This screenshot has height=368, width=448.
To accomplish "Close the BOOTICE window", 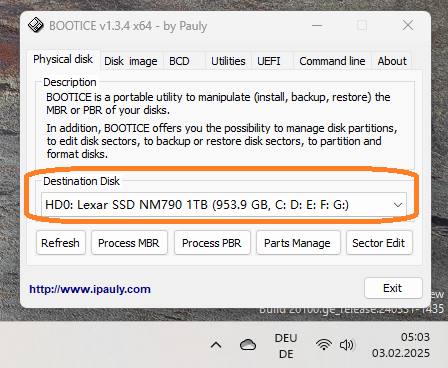I will point(408,25).
